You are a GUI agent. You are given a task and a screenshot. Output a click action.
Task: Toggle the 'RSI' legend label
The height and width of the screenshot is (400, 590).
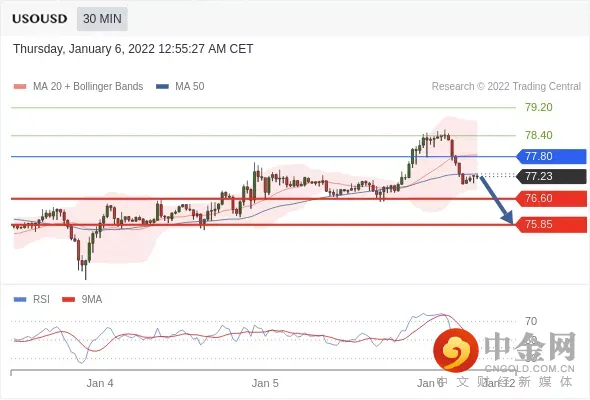[41, 300]
